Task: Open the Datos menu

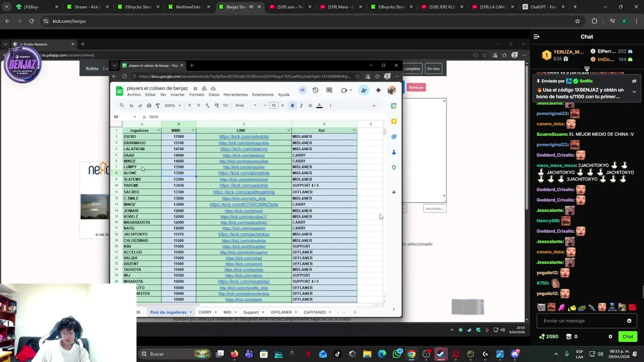Action: point(214,95)
